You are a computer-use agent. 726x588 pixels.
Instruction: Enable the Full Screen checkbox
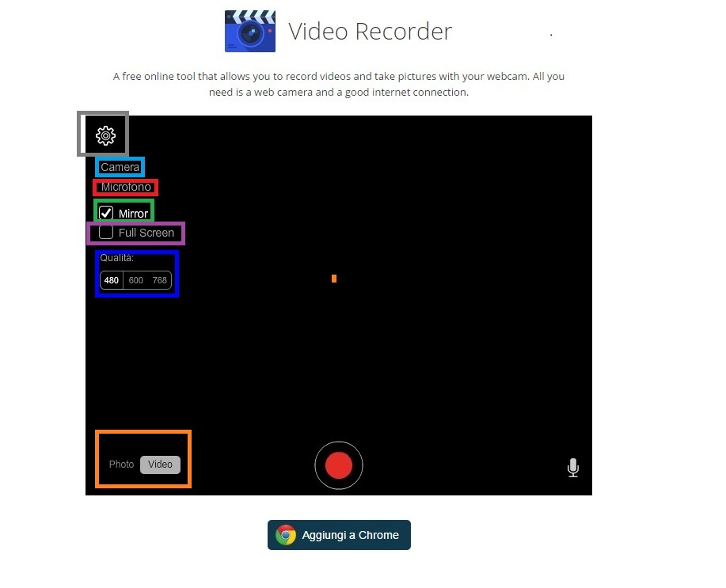tap(106, 233)
